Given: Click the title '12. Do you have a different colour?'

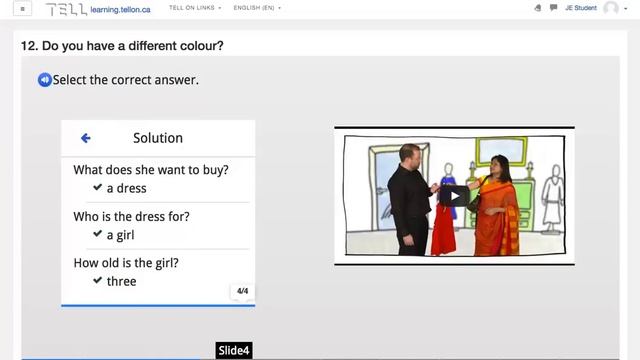Looking at the screenshot, I should point(122,46).
